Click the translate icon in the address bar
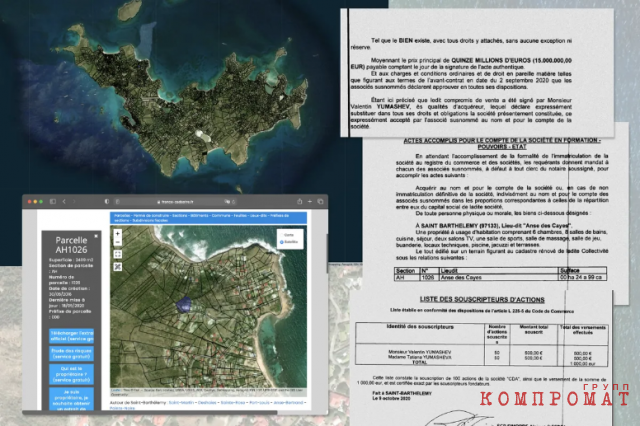 click(227, 202)
